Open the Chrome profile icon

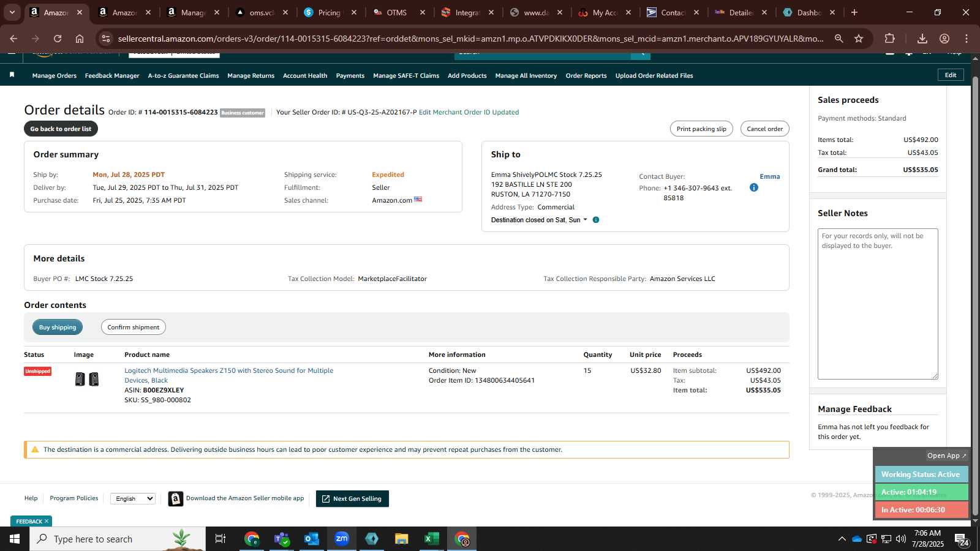pyautogui.click(x=944, y=39)
